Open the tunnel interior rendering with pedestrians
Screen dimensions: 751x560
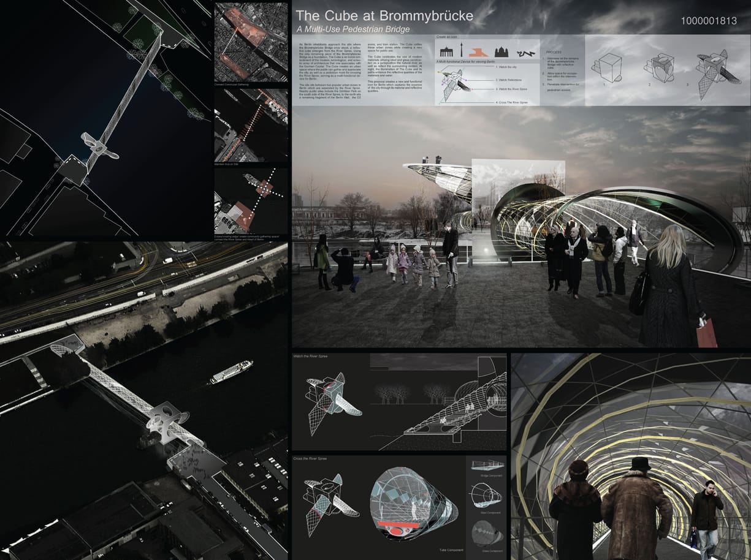tap(631, 456)
